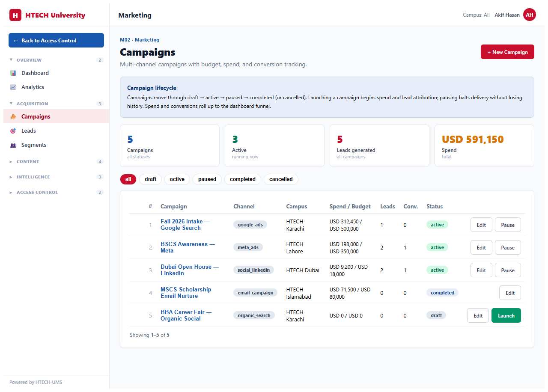The width and height of the screenshot is (548, 392).
Task: Edit the BBA Career Fair campaign
Action: 478,315
